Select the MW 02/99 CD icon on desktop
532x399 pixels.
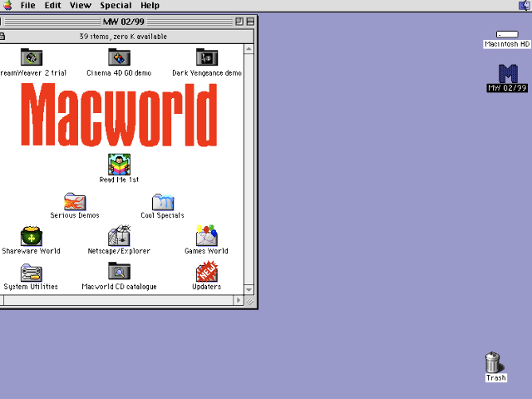[x=508, y=73]
